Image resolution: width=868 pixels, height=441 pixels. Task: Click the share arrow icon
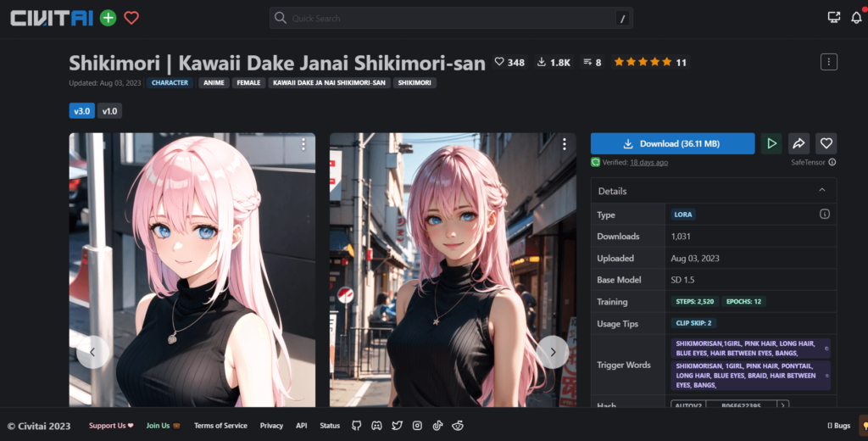[798, 143]
